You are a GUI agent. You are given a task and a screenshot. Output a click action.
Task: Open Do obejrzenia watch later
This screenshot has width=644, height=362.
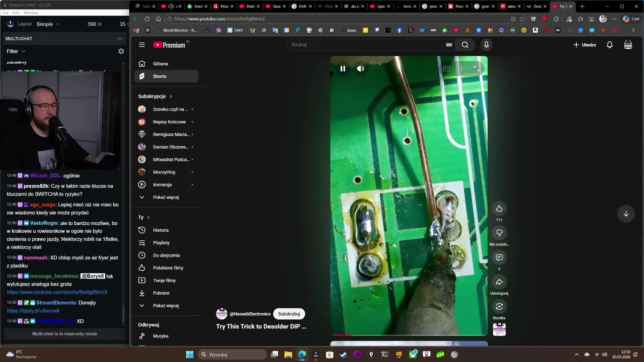click(167, 255)
